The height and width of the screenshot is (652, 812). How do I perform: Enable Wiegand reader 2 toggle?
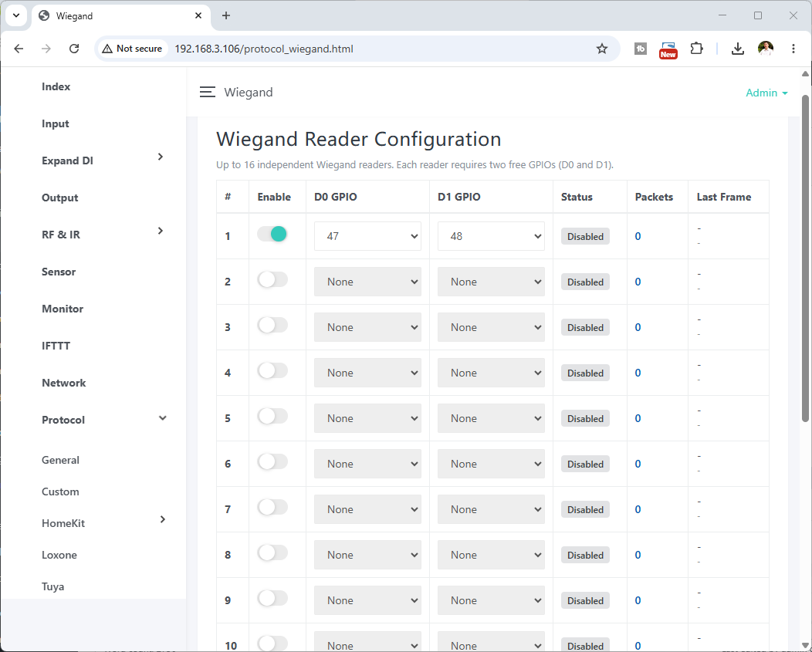pos(272,279)
